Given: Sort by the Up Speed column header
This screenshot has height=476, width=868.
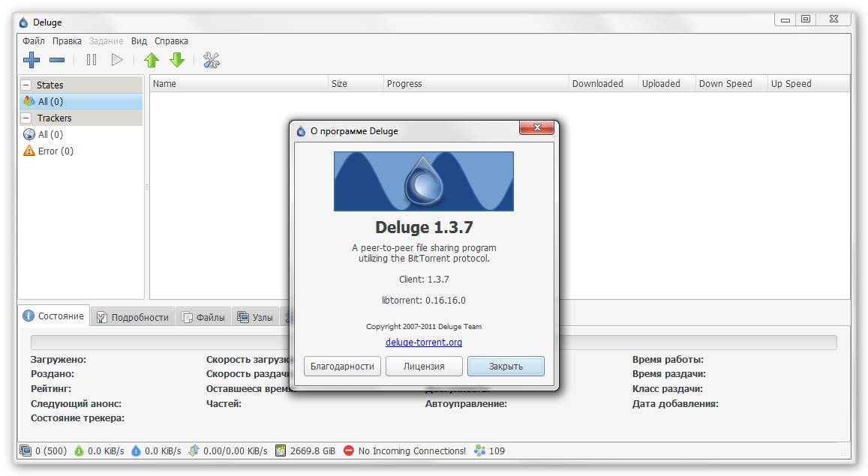Looking at the screenshot, I should [x=809, y=83].
